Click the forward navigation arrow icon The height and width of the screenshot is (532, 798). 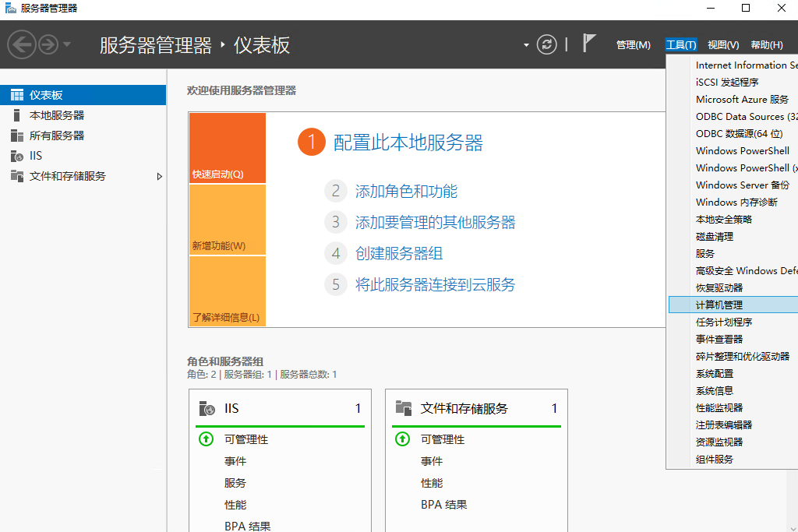48,44
